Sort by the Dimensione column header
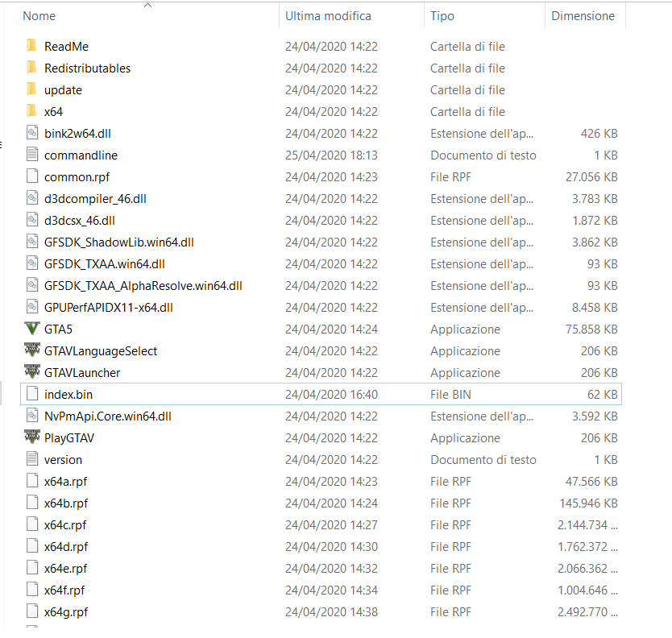 coord(583,16)
